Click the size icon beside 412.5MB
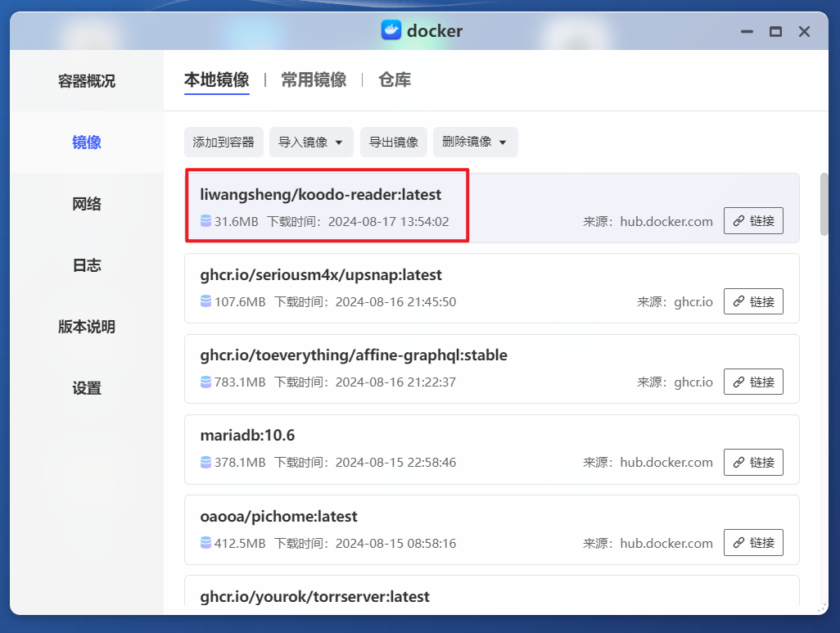 (205, 543)
